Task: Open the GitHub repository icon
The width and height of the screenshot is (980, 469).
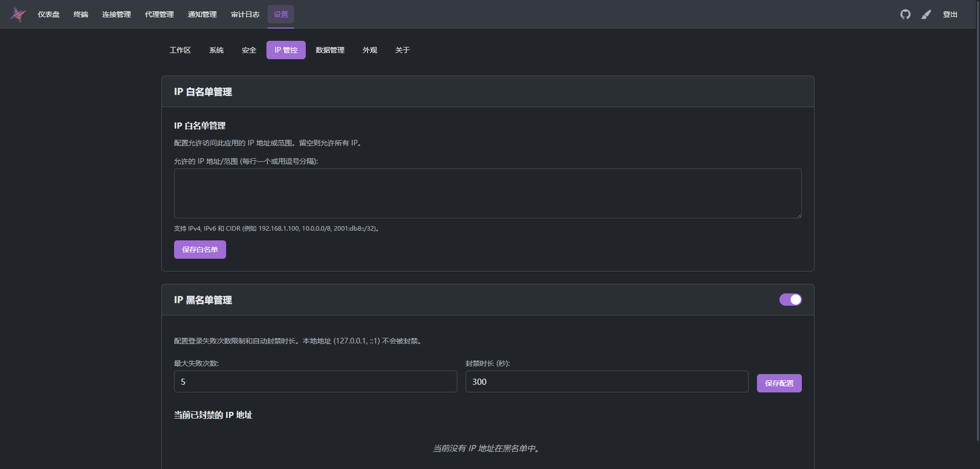Action: coord(905,14)
